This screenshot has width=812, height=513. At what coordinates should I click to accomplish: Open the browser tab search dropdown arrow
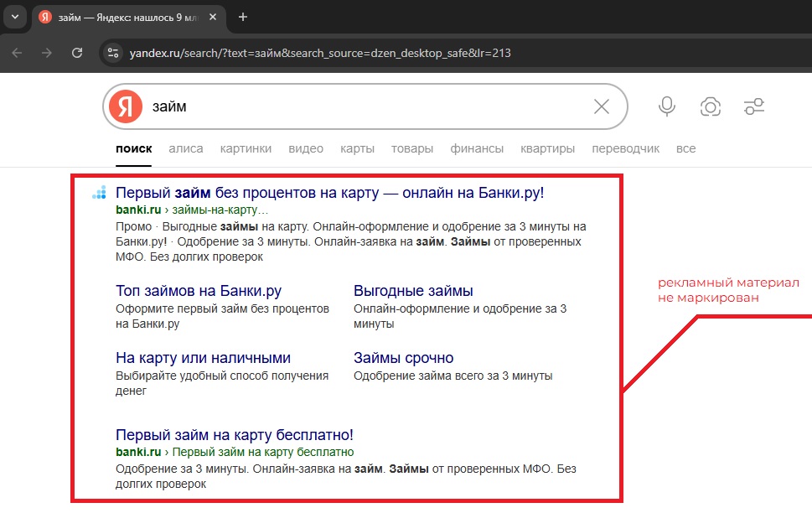coord(15,17)
